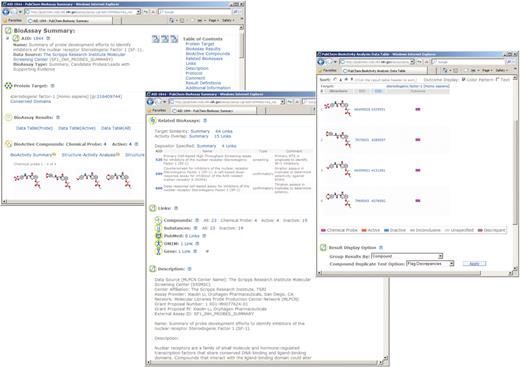Open the BioActivity Summary link
The width and height of the screenshot is (520, 367).
(x=31, y=155)
